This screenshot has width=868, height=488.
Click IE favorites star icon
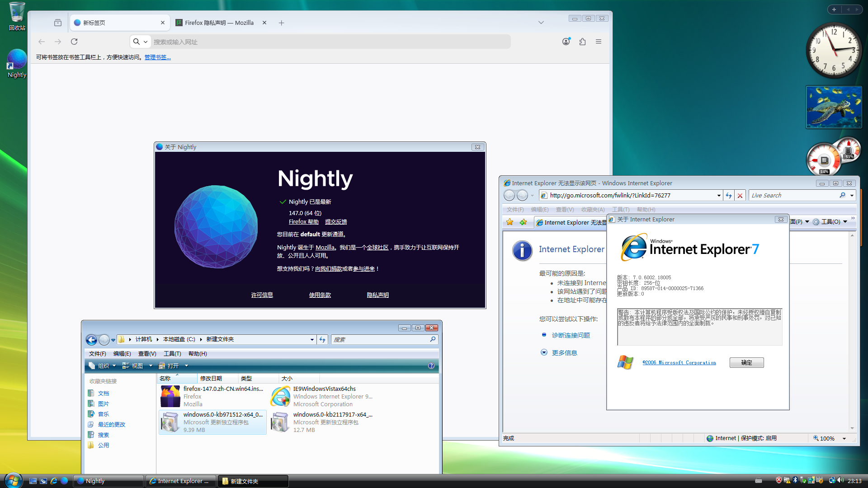pos(510,222)
